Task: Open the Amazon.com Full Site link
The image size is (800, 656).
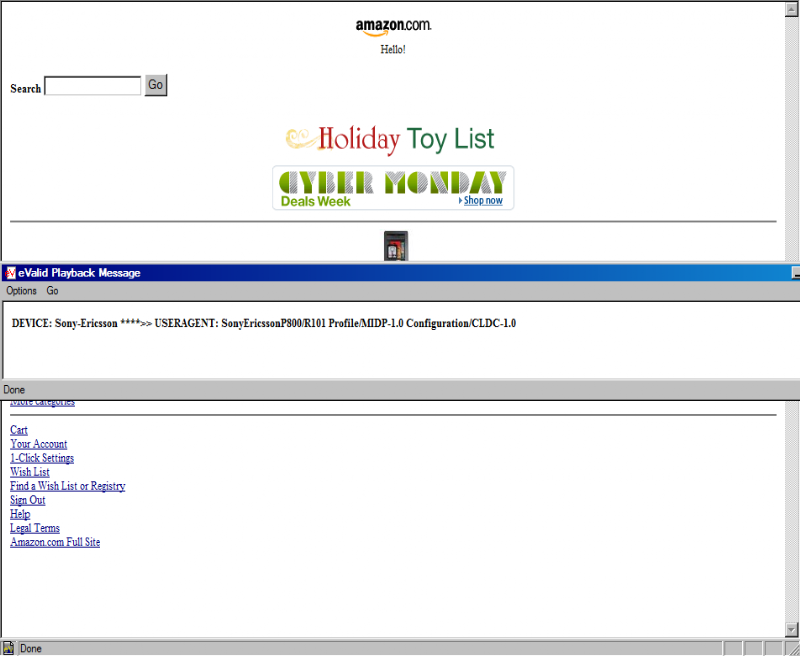Action: (x=55, y=542)
